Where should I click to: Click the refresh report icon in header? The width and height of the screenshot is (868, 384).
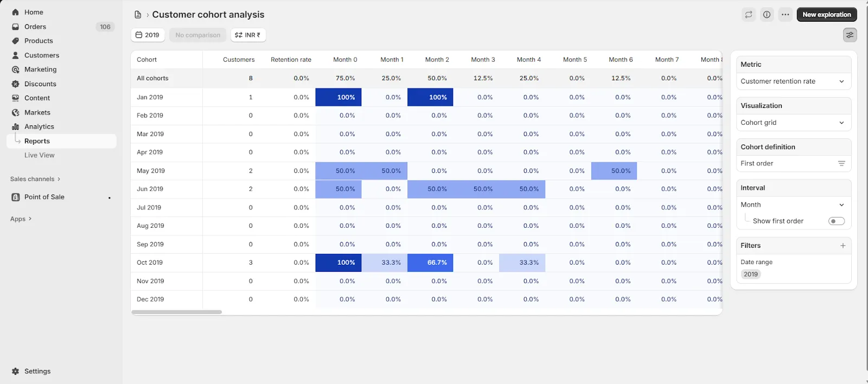click(749, 15)
